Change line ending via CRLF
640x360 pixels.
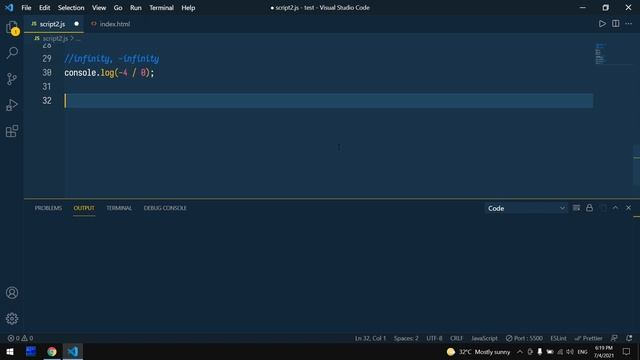tap(456, 338)
